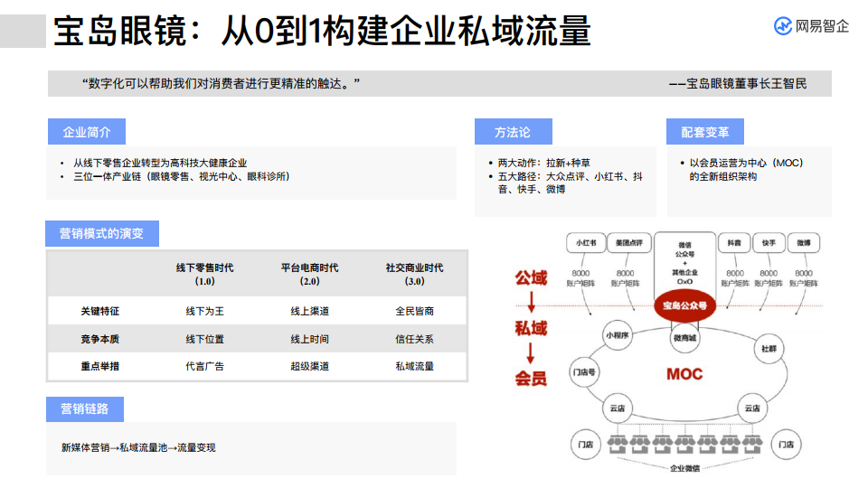Screen dimensions: 868x488
Task: Click the red MOC center label
Action: coord(684,373)
